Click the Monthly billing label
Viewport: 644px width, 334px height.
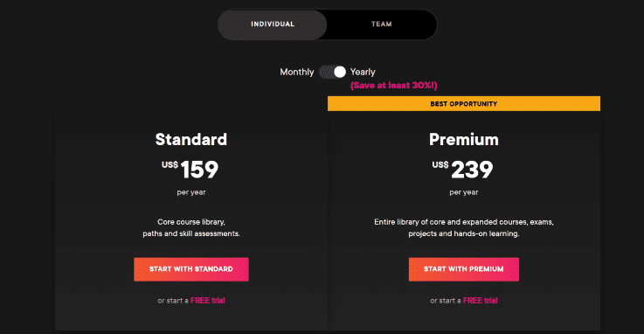tap(296, 72)
